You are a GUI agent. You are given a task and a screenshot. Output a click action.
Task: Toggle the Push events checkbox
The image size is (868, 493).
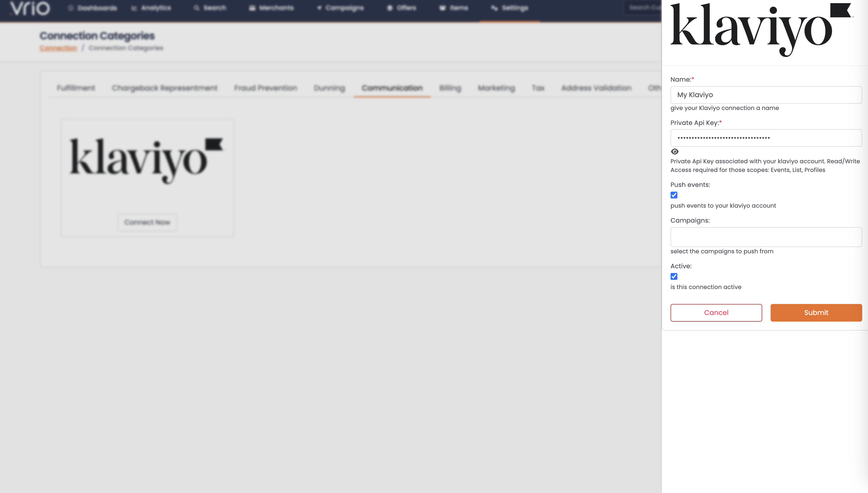[x=674, y=195]
